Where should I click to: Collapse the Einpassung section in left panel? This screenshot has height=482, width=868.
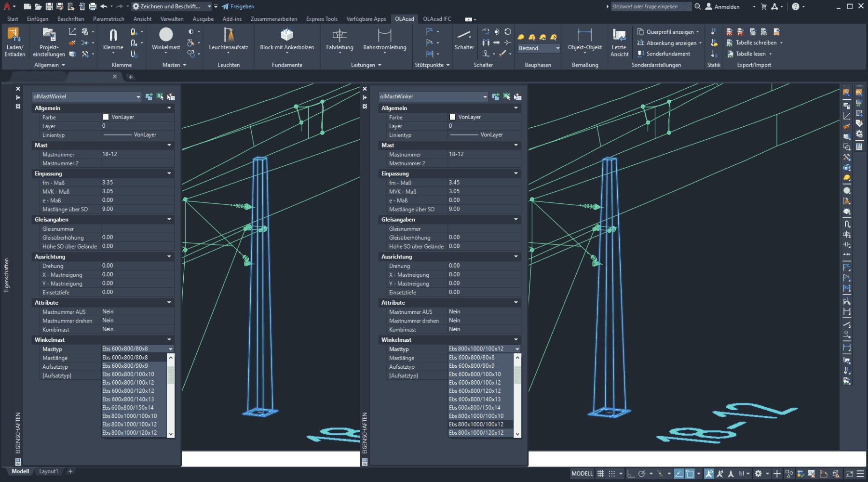click(x=169, y=174)
